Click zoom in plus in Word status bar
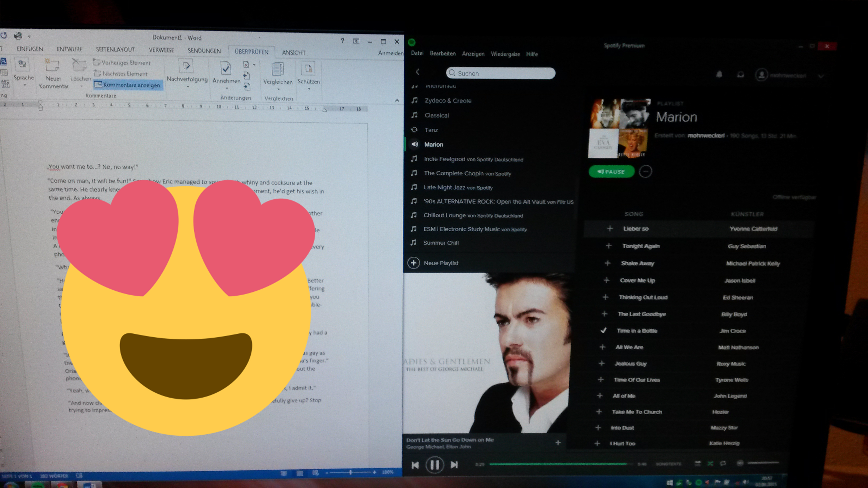Viewport: 868px width, 488px height. tap(374, 472)
